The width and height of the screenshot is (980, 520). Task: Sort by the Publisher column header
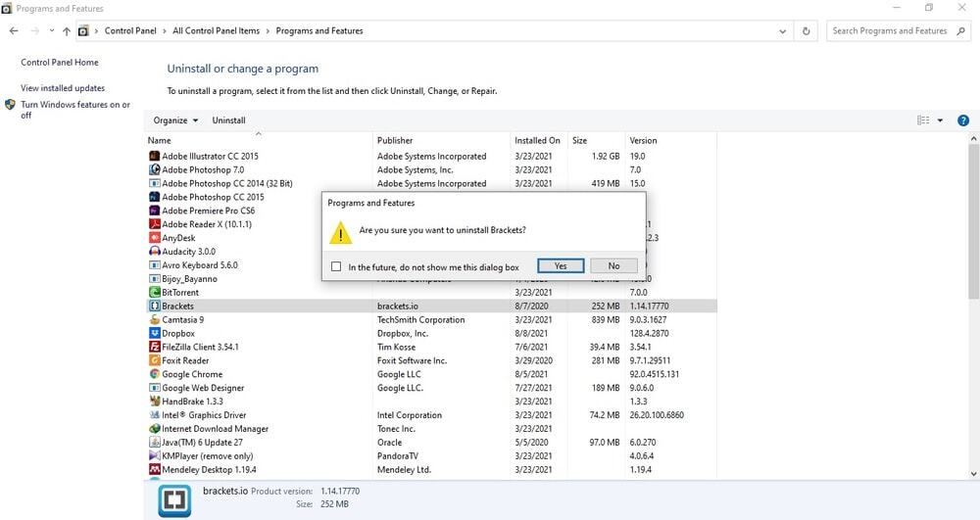pyautogui.click(x=442, y=140)
